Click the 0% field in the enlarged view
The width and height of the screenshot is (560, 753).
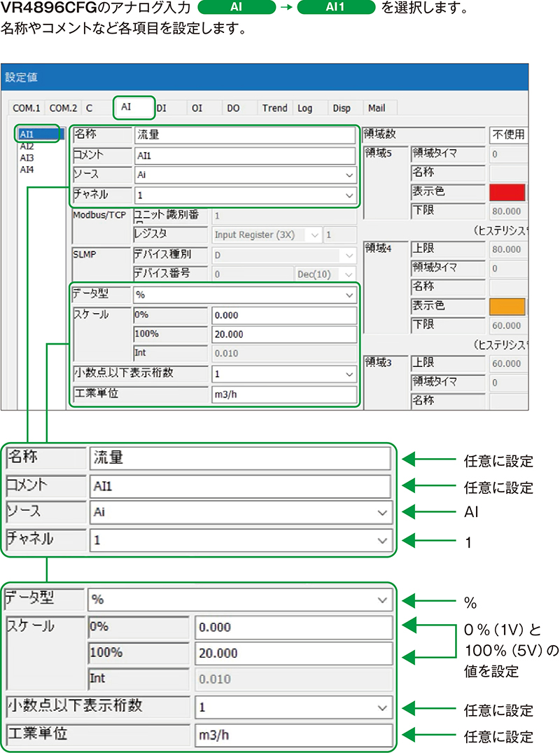(x=294, y=627)
